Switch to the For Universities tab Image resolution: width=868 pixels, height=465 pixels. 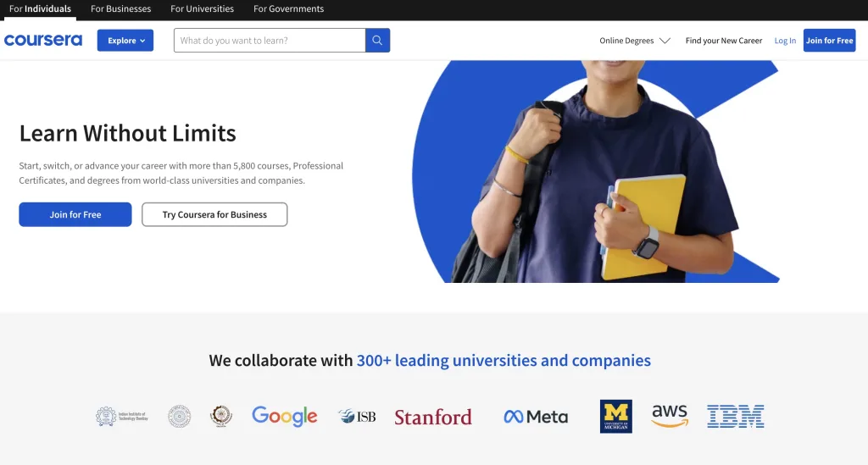[202, 8]
